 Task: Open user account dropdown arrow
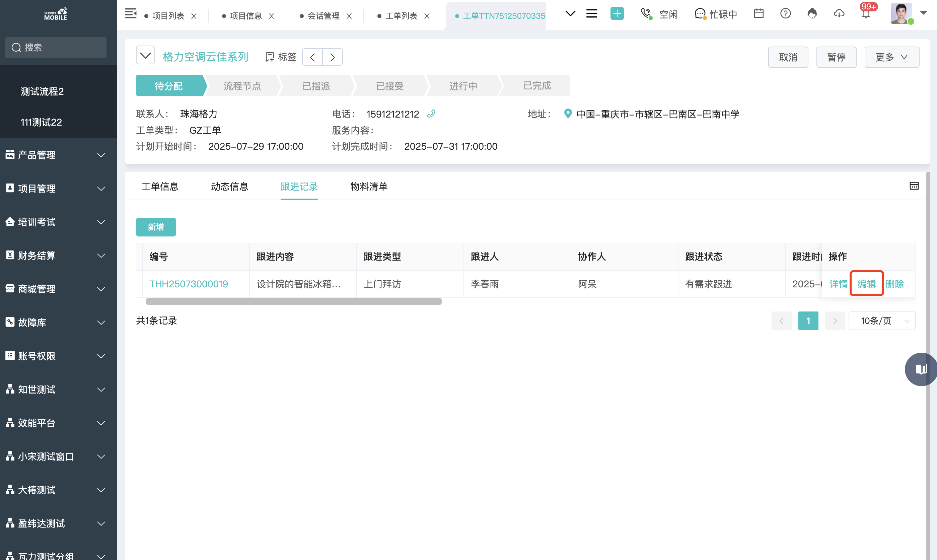click(x=923, y=13)
